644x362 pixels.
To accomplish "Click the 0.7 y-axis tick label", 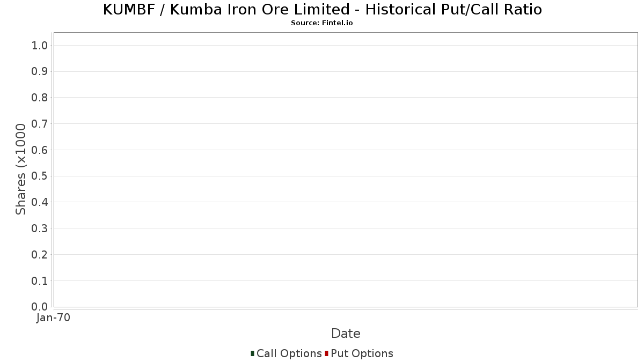I will (40, 124).
